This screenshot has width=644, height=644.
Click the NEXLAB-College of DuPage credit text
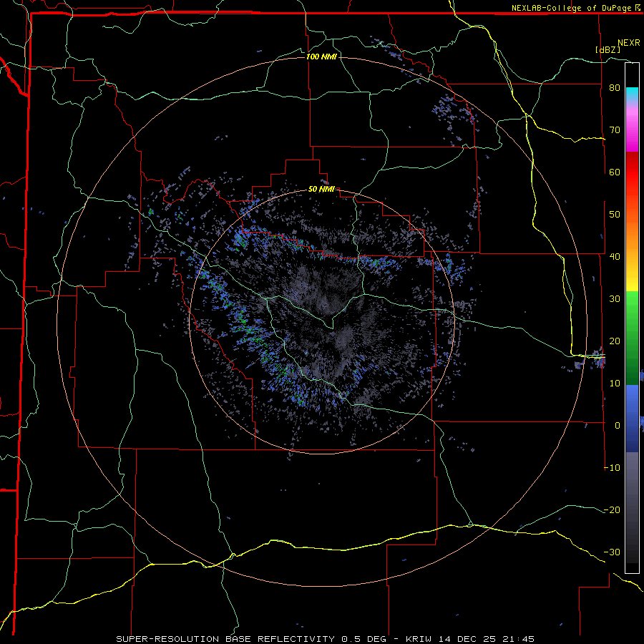coord(572,8)
